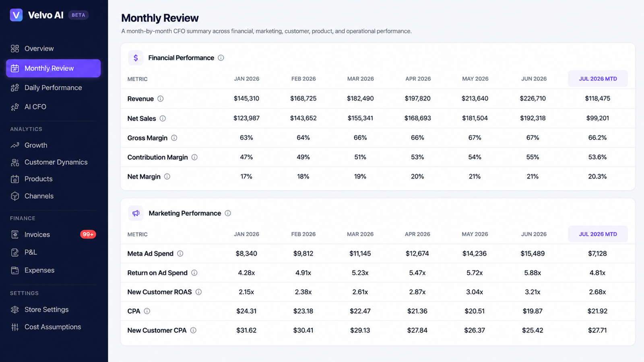Click the info icon beside Financial Performance heading

(221, 58)
